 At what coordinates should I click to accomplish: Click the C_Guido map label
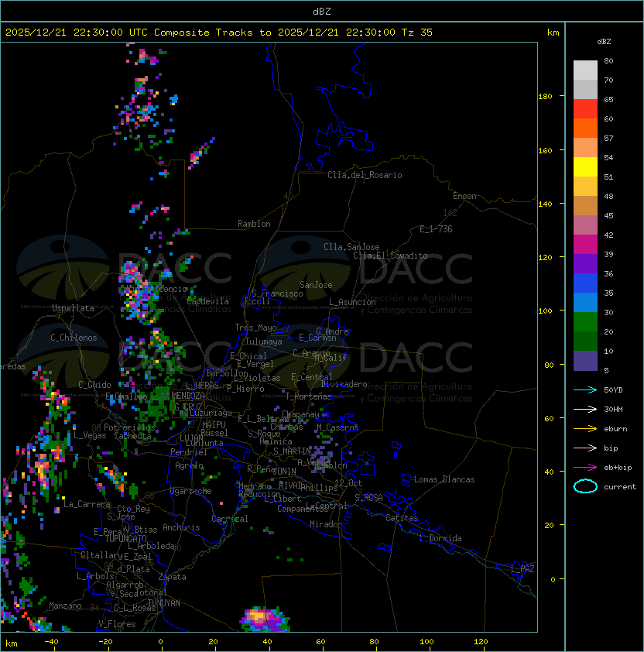(x=94, y=385)
